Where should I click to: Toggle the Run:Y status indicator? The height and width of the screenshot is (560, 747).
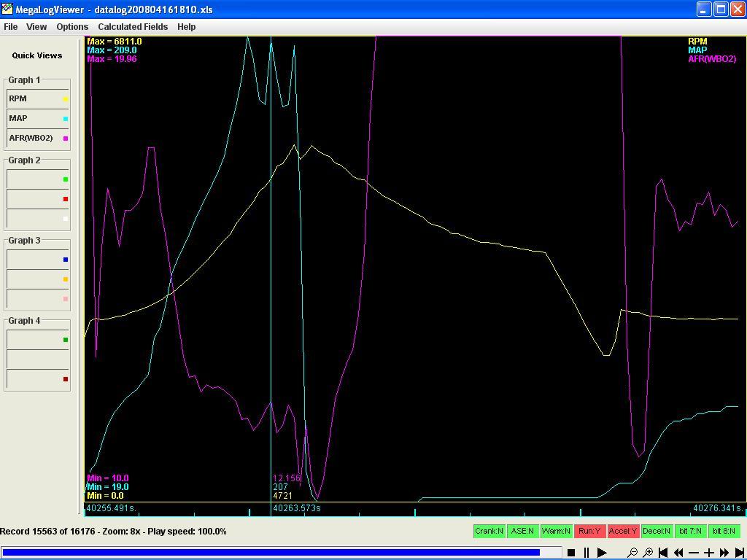tap(589, 531)
